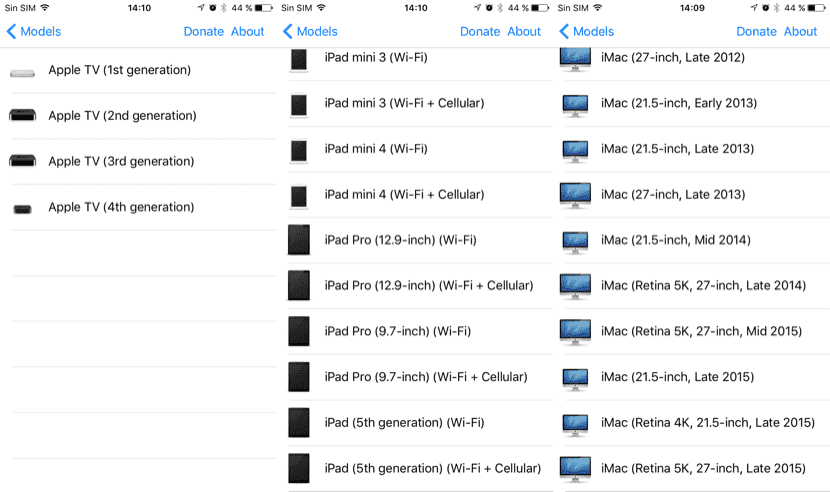830x492 pixels.
Task: Select "iPad Pro (12.9-inch) (Wi-Fi + Cellular)" label
Action: tap(429, 285)
